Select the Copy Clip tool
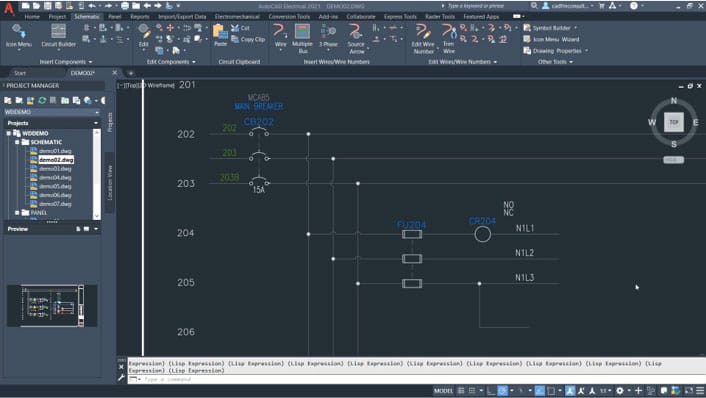706x398 pixels. coord(248,39)
